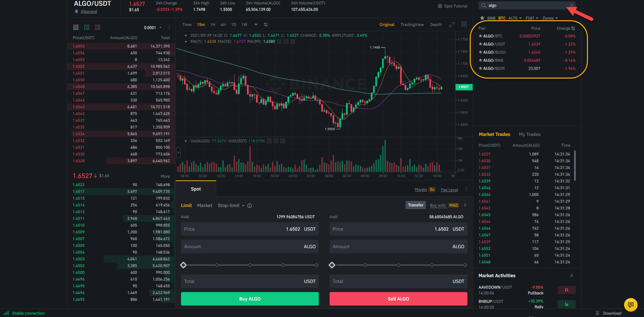This screenshot has width=644, height=317.
Task: Show buy orders only in order book
Action: coord(87,27)
